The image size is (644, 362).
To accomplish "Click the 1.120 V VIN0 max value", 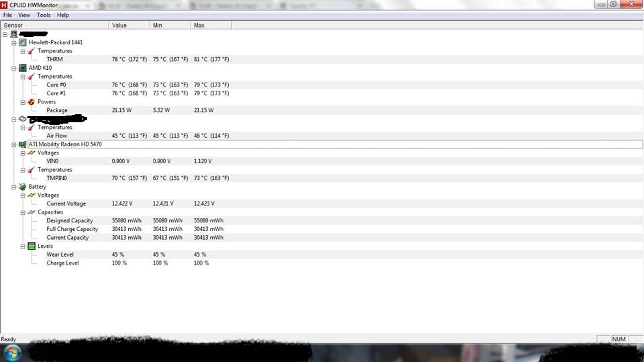I will click(203, 161).
